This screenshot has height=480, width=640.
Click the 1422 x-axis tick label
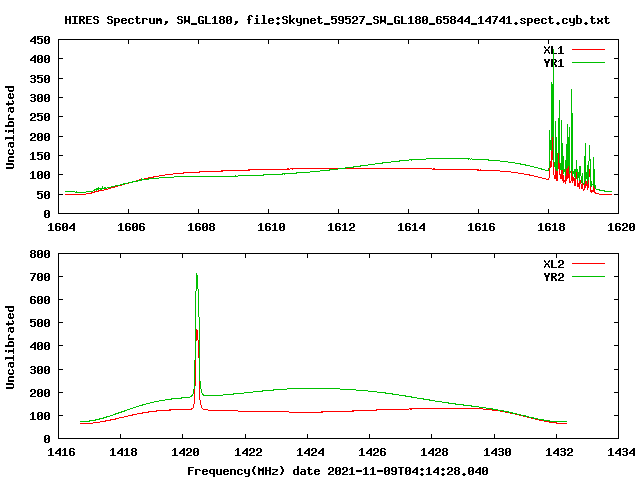point(248,452)
